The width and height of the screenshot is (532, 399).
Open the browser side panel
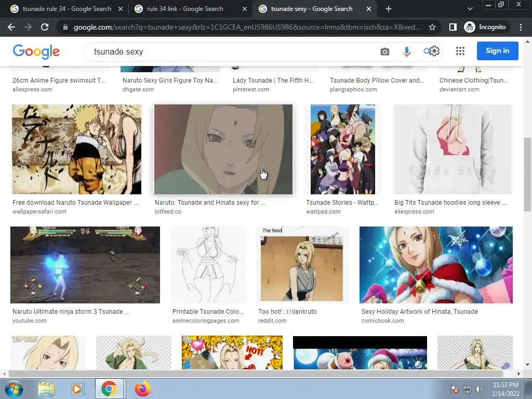point(453,27)
